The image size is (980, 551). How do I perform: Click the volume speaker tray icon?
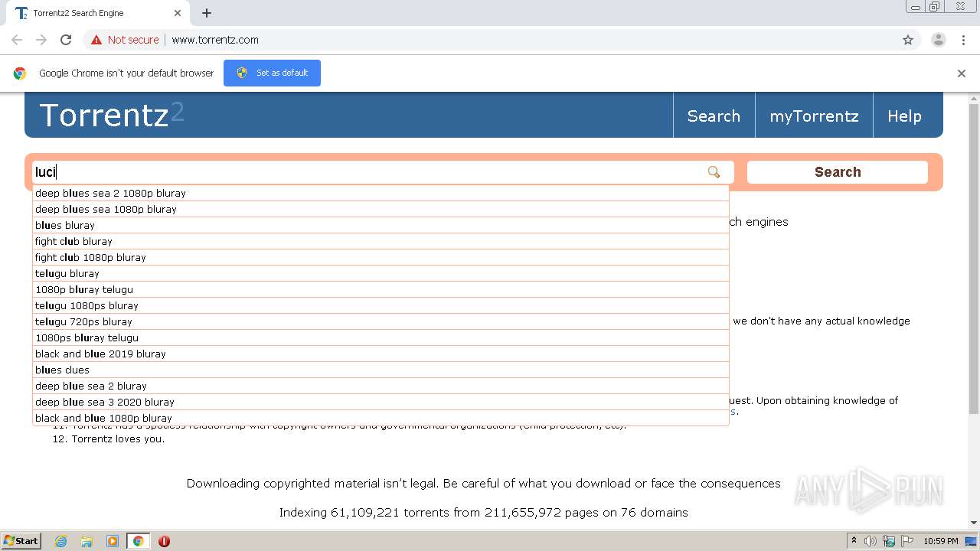pyautogui.click(x=871, y=541)
